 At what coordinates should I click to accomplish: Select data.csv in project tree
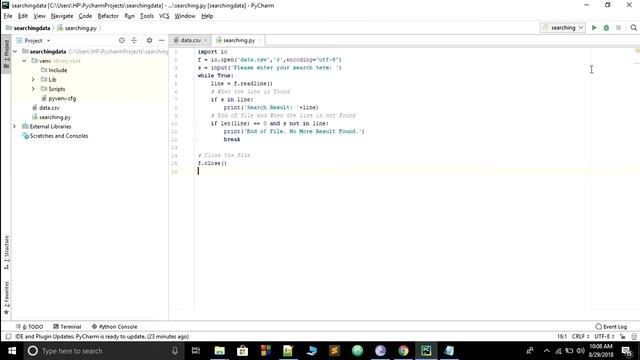[x=49, y=108]
